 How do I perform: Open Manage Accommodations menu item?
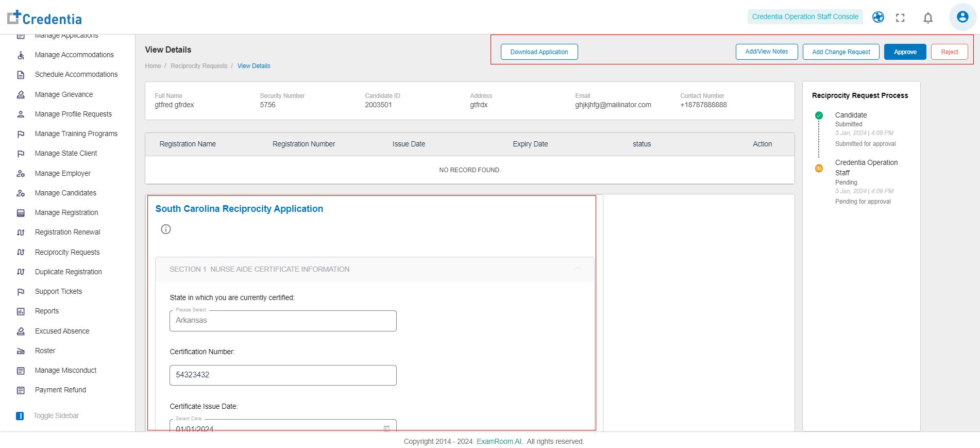(x=74, y=55)
